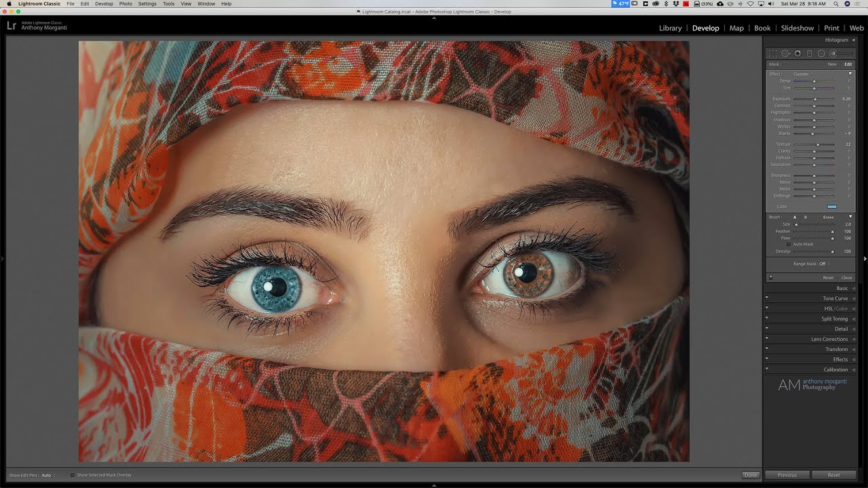868x488 pixels.
Task: Switch to the Map module
Action: pyautogui.click(x=736, y=28)
